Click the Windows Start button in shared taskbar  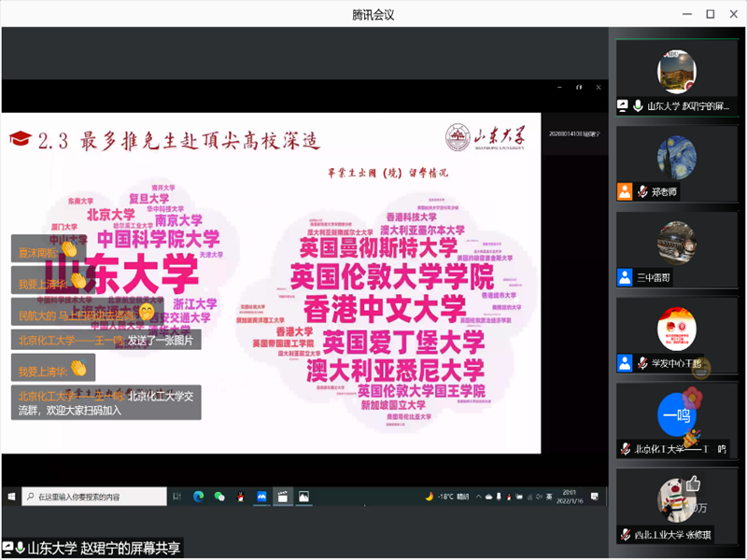click(11, 497)
